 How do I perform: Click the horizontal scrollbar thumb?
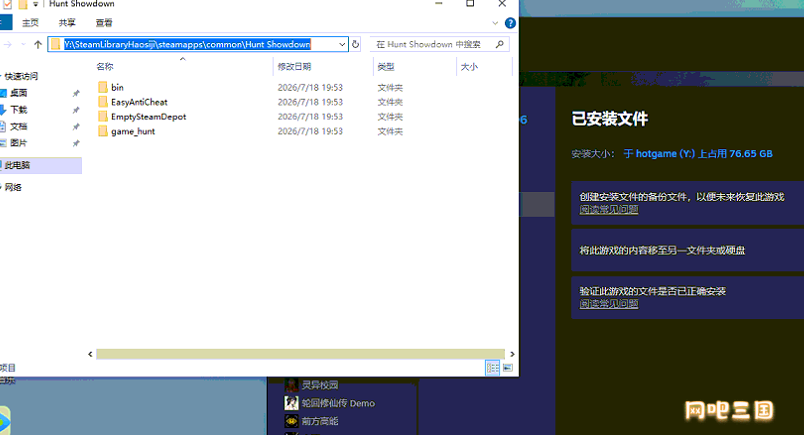point(300,354)
